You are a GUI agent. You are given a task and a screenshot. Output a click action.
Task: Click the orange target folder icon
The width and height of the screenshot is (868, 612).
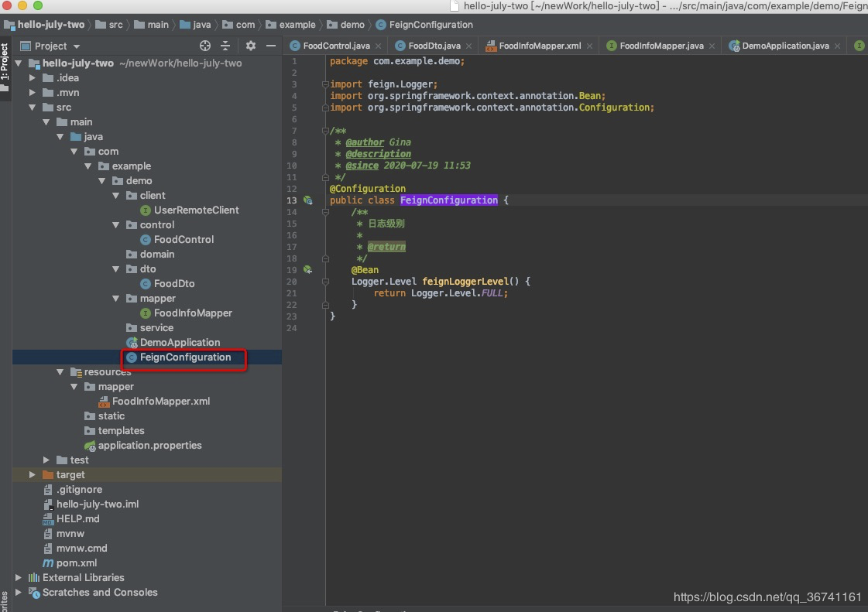tap(48, 475)
